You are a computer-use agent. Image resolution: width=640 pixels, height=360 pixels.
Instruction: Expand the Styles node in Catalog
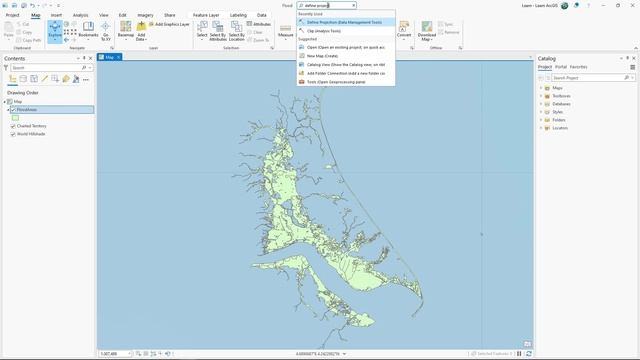click(541, 112)
